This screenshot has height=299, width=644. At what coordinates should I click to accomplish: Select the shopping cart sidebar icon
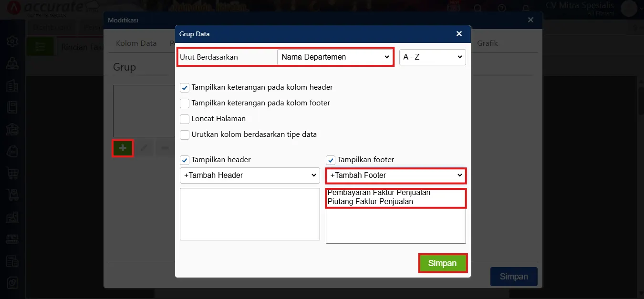click(x=12, y=173)
